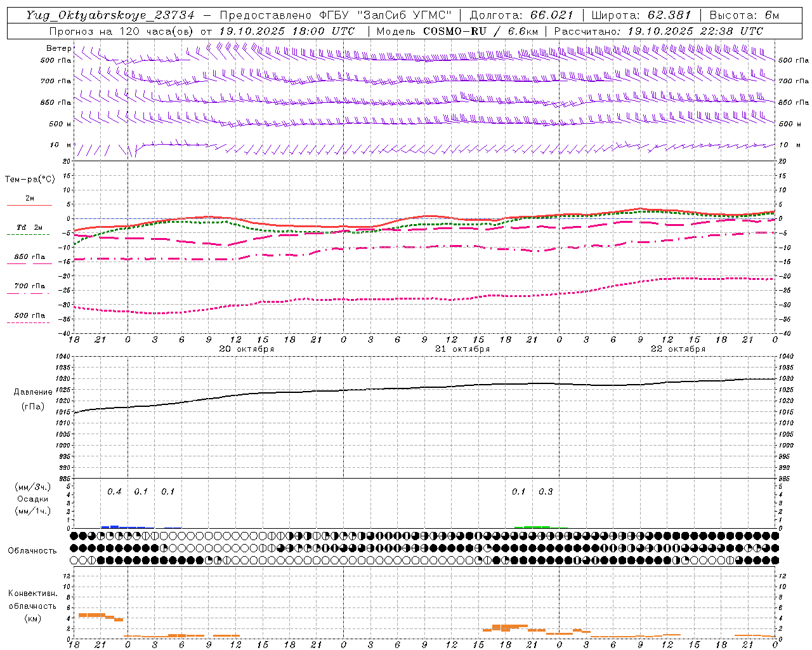Click the station title Yug_Oktyabrskoye_23734
Screen dimensions: 812x650
pyautogui.click(x=110, y=16)
